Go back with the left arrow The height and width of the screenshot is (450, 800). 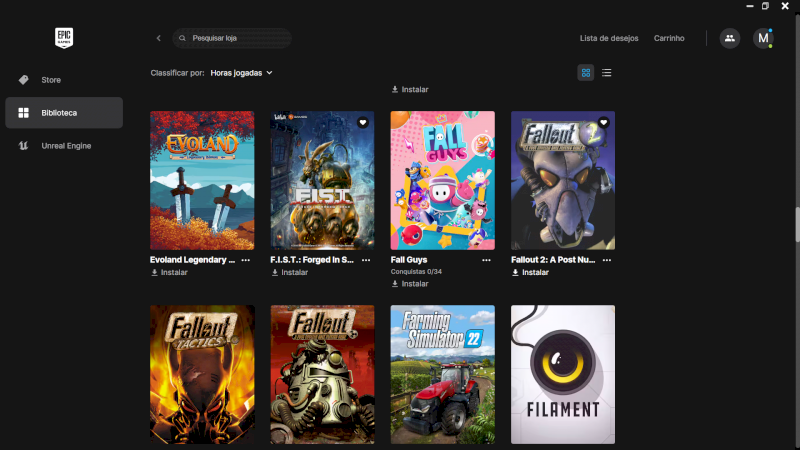tap(159, 38)
